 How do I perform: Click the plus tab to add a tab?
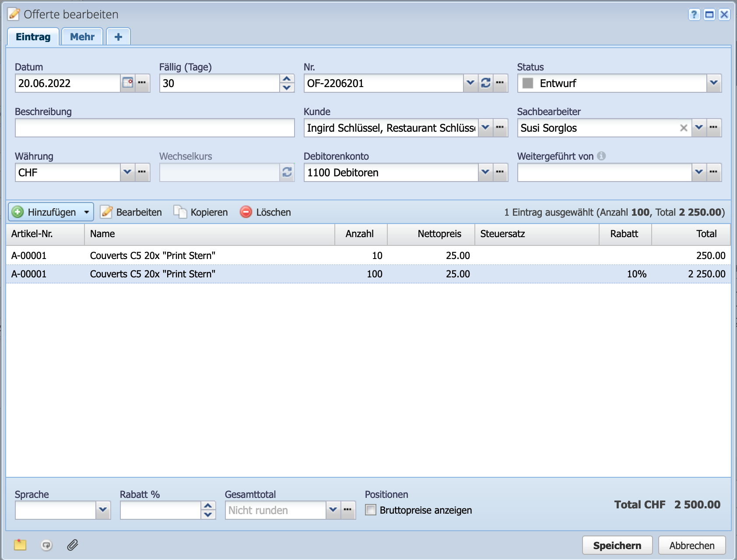click(118, 37)
